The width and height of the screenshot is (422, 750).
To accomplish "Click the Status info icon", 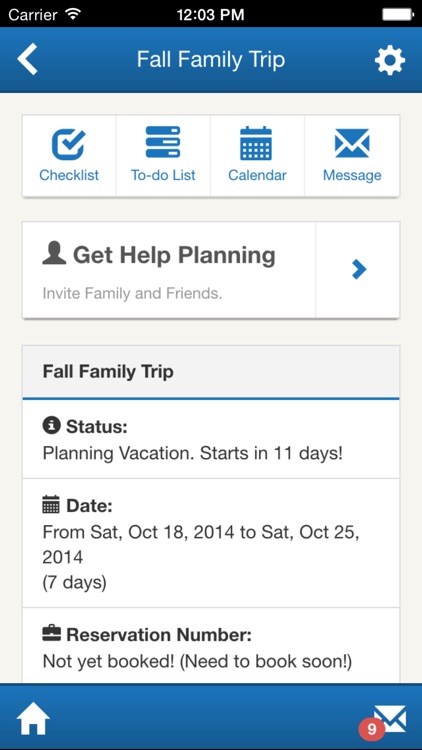I will click(51, 425).
